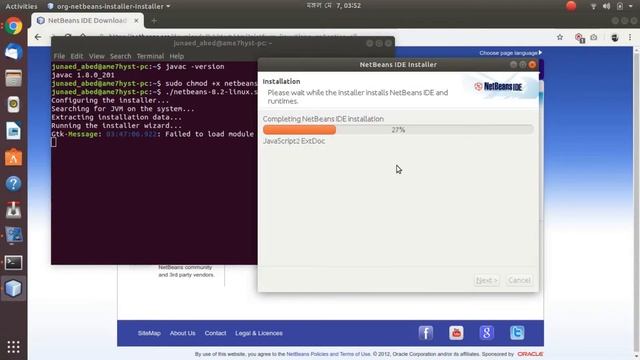Open the Terminal Help menu

[177, 56]
